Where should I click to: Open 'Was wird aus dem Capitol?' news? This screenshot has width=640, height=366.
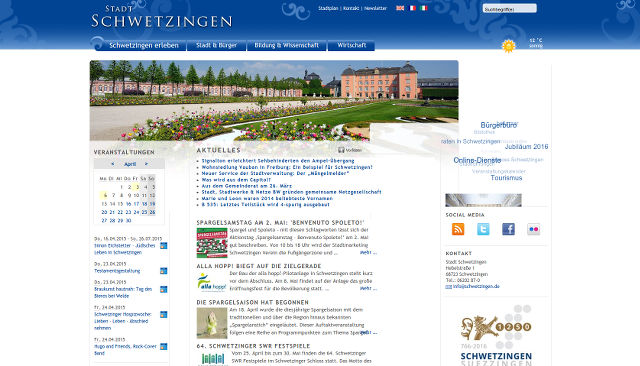pos(236,180)
